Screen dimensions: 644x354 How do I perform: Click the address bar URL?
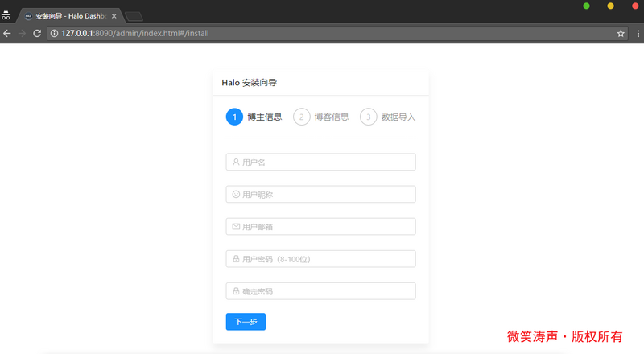pyautogui.click(x=135, y=33)
